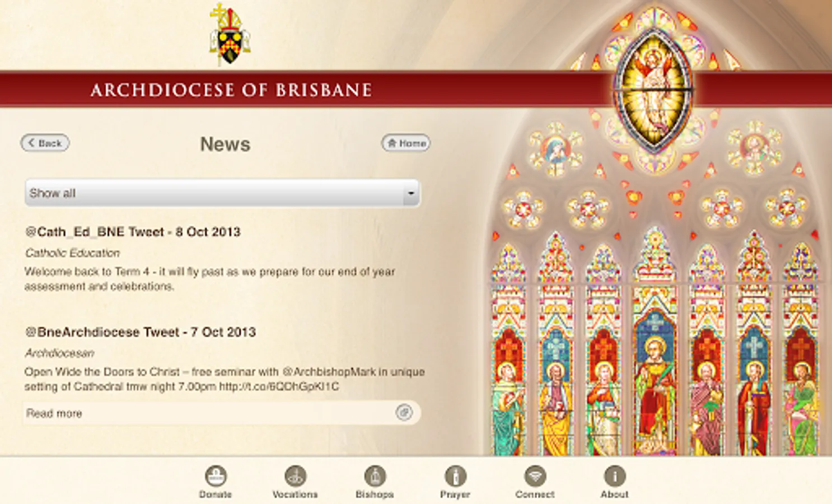Click the Prayer label text
This screenshot has height=504, width=832.
[x=455, y=494]
